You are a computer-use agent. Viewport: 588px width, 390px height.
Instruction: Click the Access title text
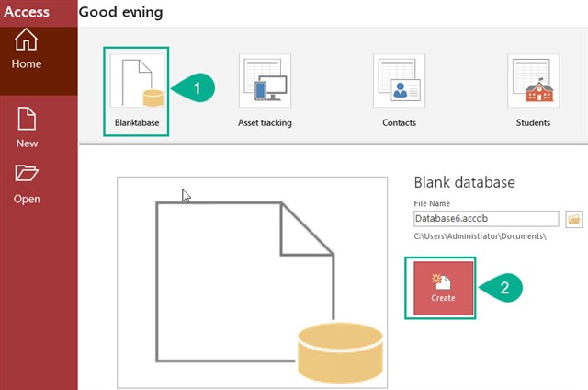[27, 12]
